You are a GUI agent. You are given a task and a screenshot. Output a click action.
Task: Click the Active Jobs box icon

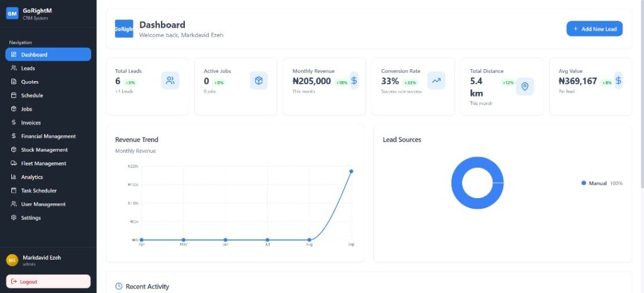(258, 80)
